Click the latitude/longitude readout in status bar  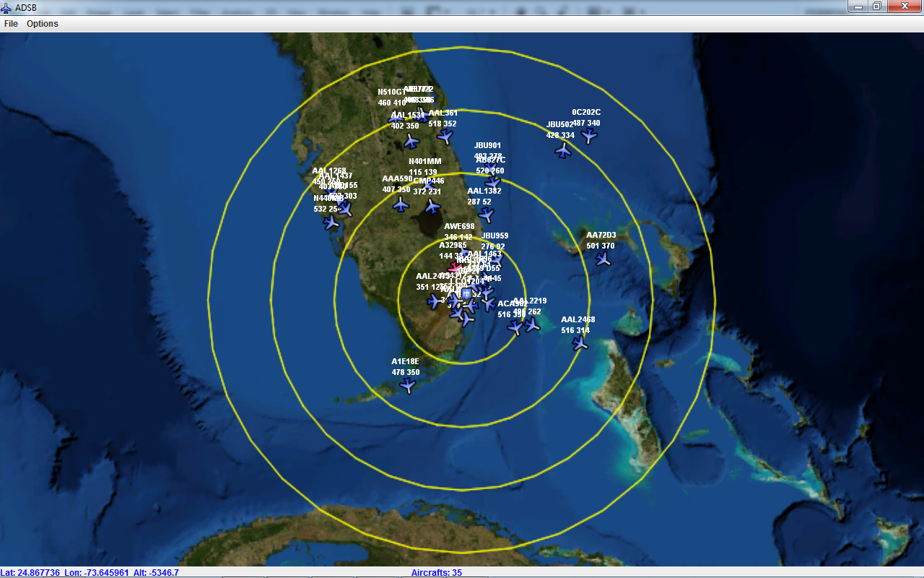pos(90,573)
